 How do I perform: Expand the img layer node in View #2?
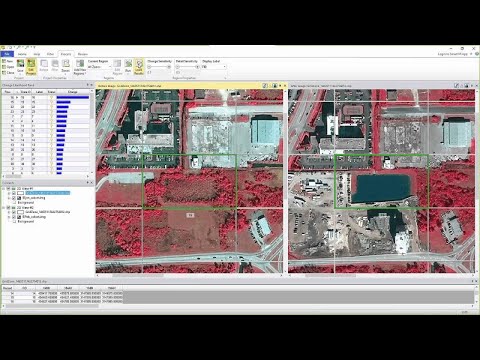[x=9, y=217]
